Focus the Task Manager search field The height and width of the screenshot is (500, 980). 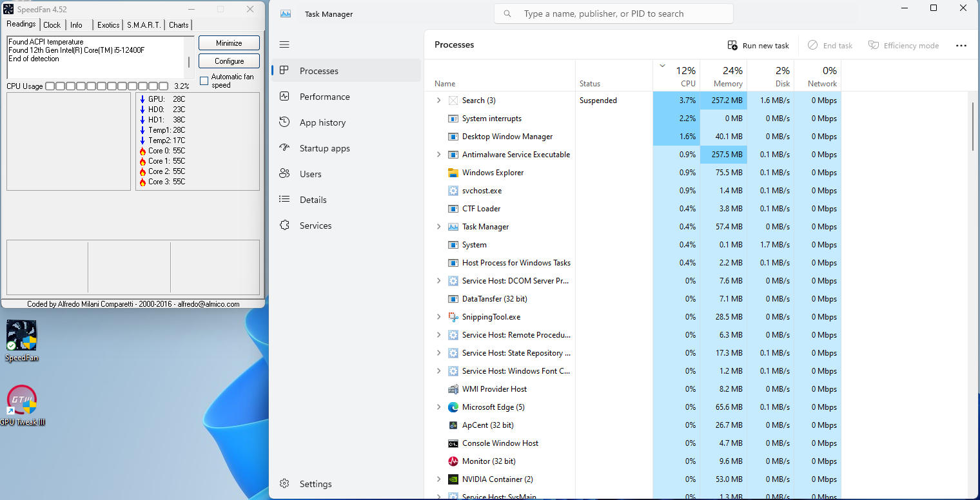click(x=614, y=14)
